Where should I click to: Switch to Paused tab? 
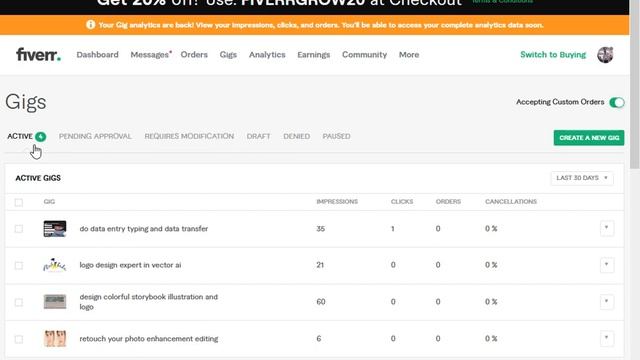336,136
